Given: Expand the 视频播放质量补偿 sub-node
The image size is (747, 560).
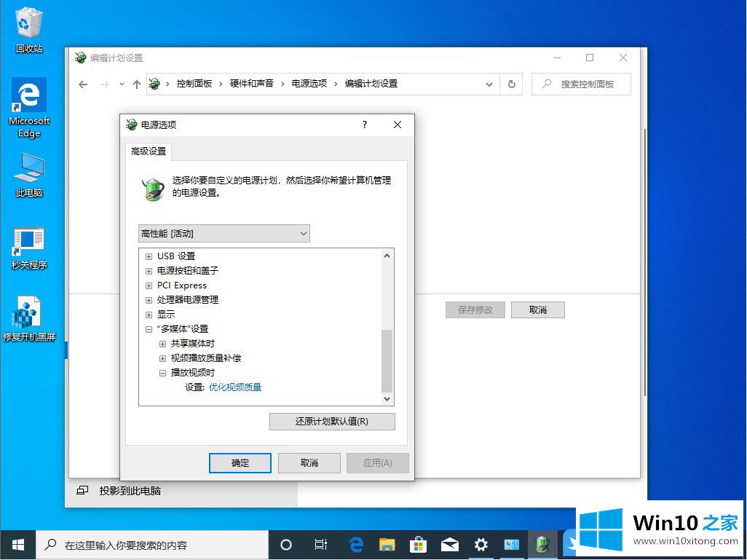Looking at the screenshot, I should point(162,358).
